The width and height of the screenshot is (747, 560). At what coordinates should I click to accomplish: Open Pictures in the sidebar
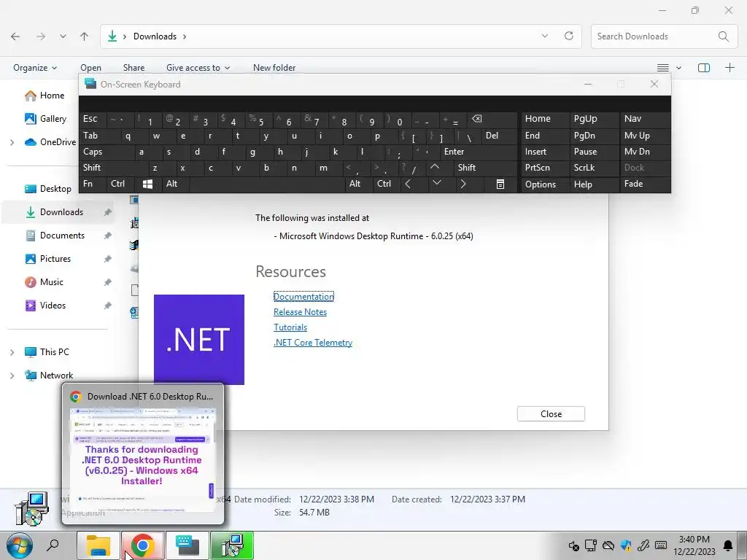point(55,259)
